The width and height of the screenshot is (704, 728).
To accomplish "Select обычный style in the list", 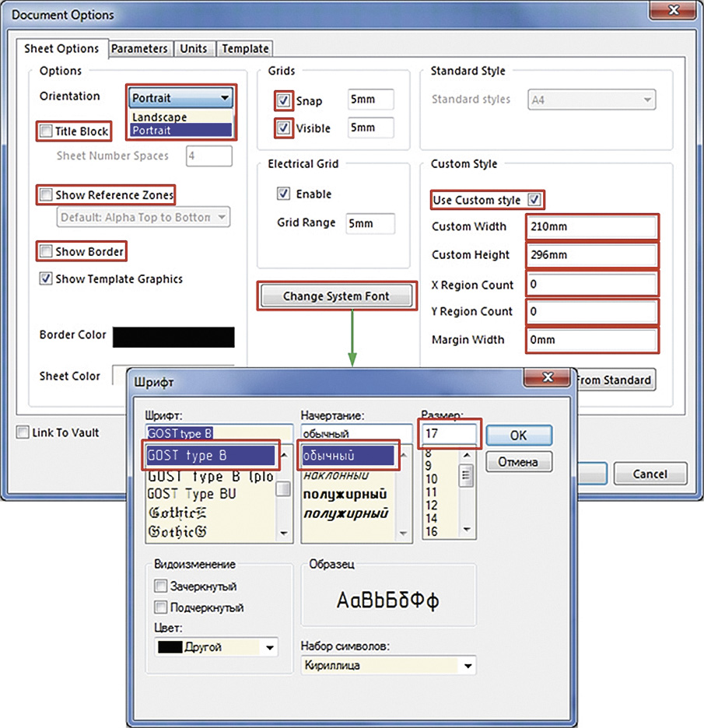I will (x=348, y=456).
